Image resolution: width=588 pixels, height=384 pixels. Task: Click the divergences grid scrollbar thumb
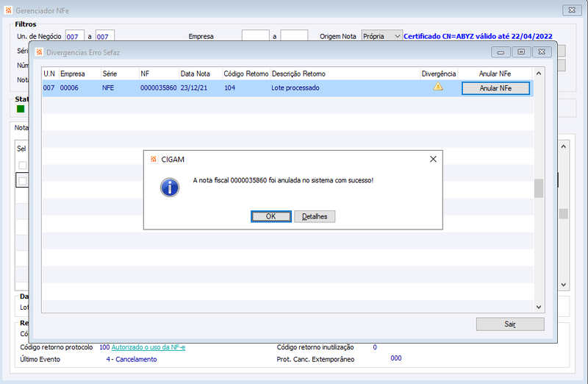point(539,188)
